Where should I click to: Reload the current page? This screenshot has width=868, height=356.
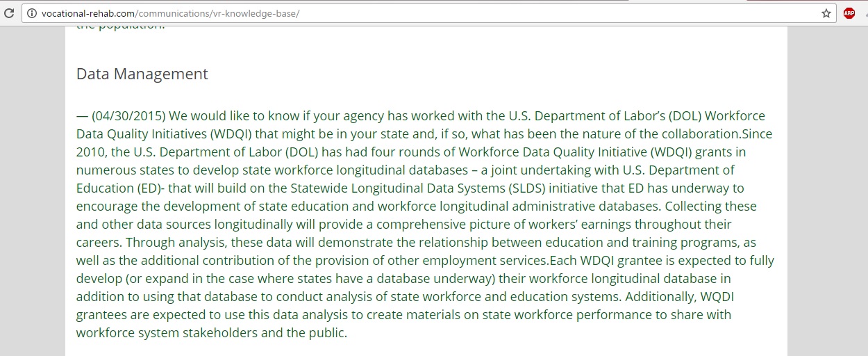(x=9, y=13)
